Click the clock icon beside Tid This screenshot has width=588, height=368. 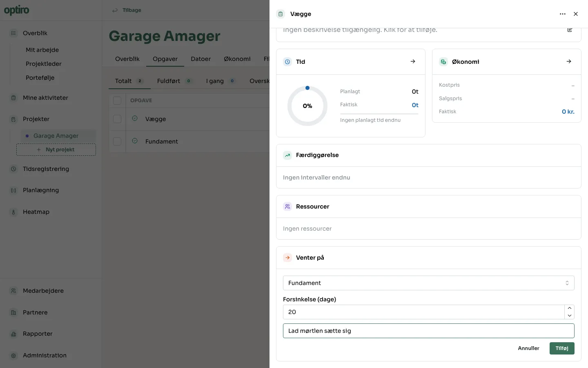287,62
